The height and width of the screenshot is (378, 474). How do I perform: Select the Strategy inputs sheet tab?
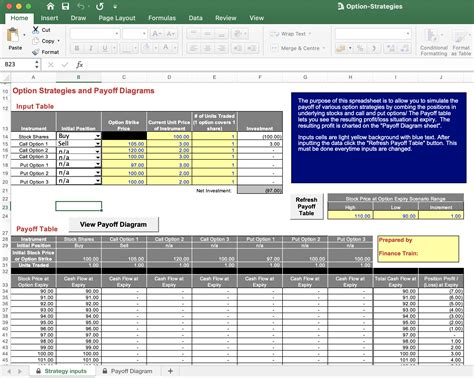coord(62,371)
